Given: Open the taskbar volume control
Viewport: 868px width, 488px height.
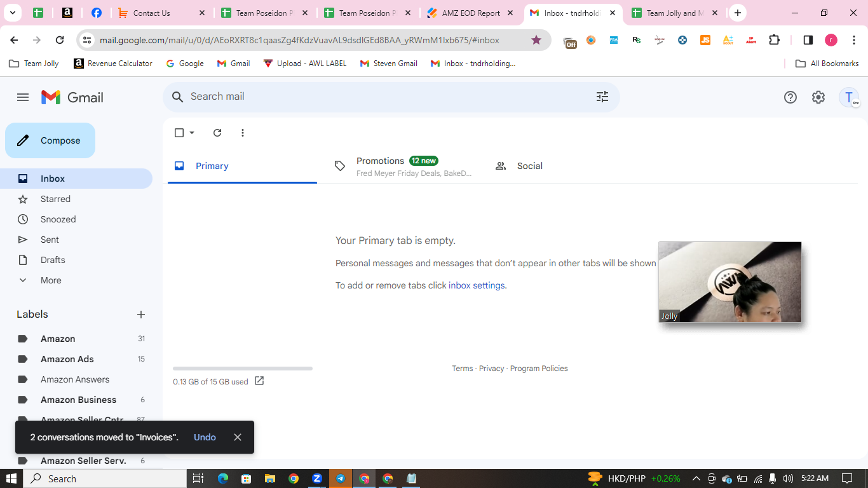Looking at the screenshot, I should 788,478.
